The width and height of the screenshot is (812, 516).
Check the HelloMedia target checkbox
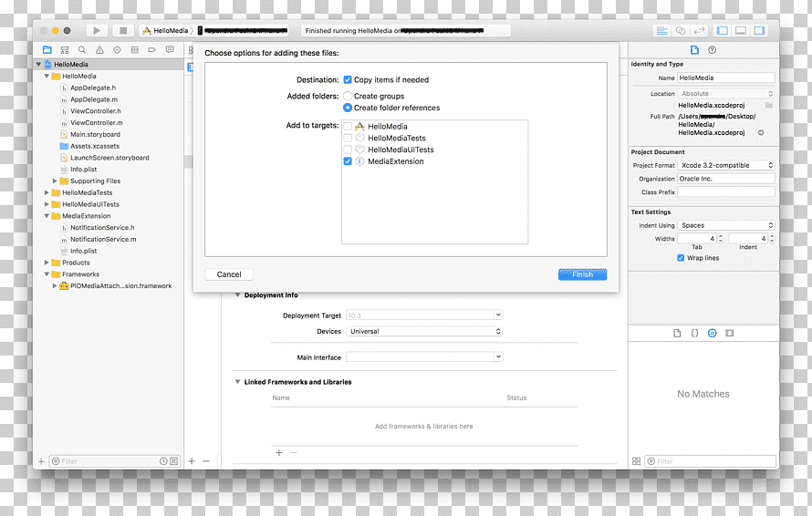tap(348, 127)
